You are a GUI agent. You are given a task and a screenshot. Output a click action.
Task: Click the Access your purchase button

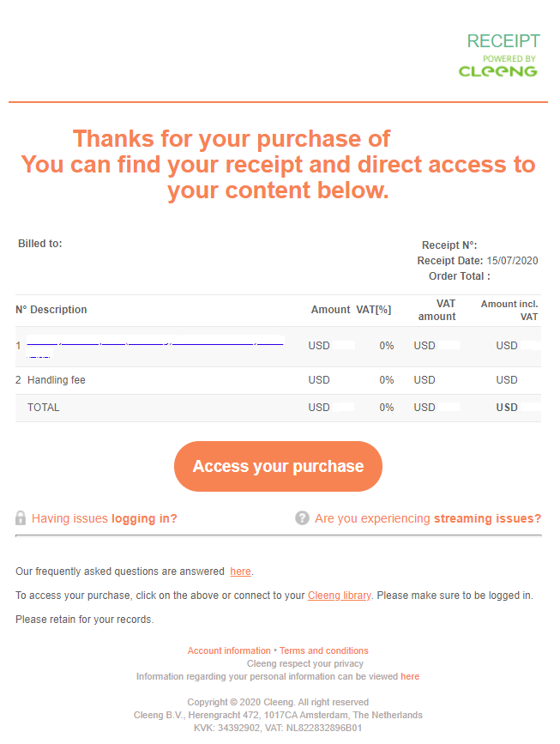[x=278, y=466]
